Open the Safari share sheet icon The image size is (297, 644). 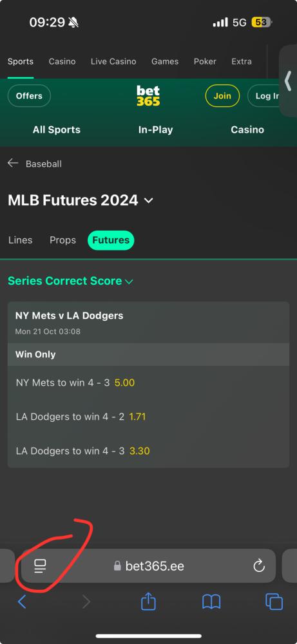click(x=148, y=601)
